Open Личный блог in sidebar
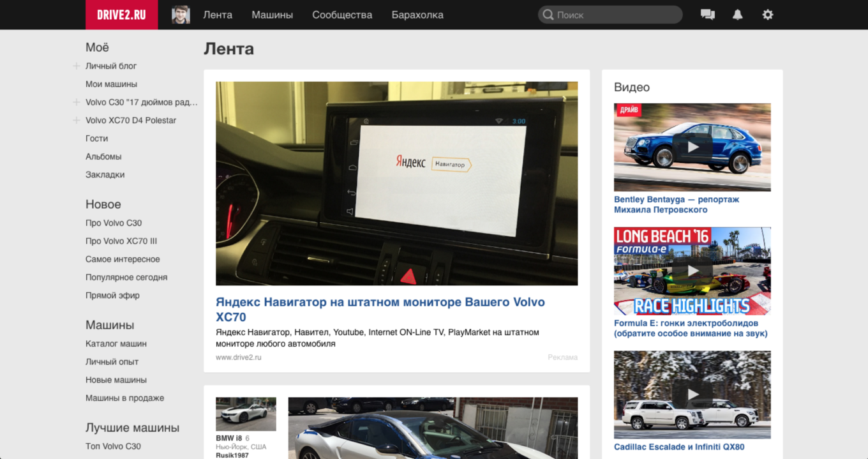The width and height of the screenshot is (868, 459). point(111,66)
